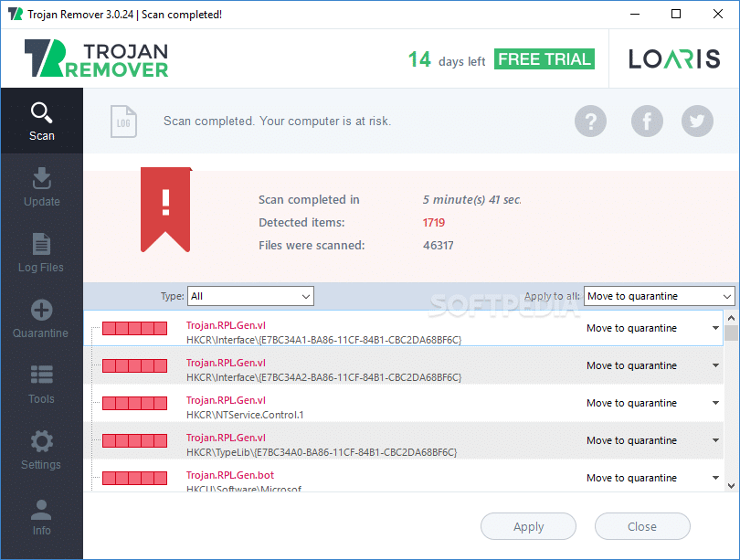Open the Type filter dropdown
This screenshot has width=740, height=560.
(x=250, y=296)
